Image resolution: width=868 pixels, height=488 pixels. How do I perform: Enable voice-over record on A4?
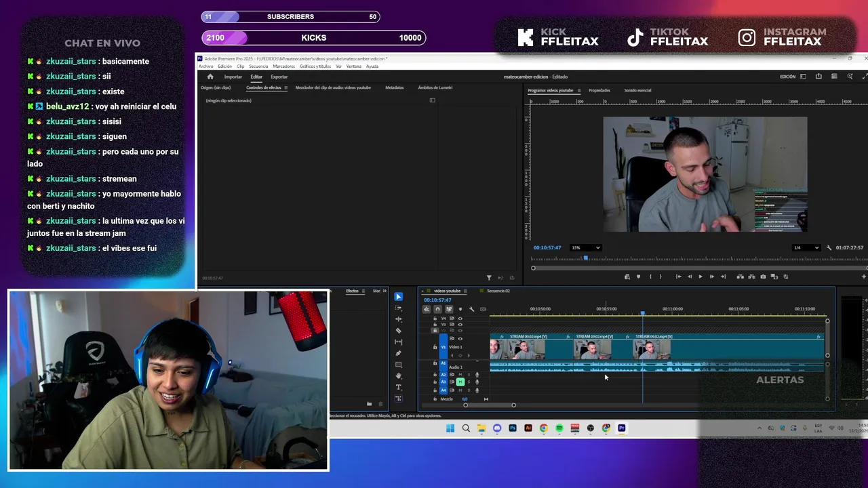point(477,390)
